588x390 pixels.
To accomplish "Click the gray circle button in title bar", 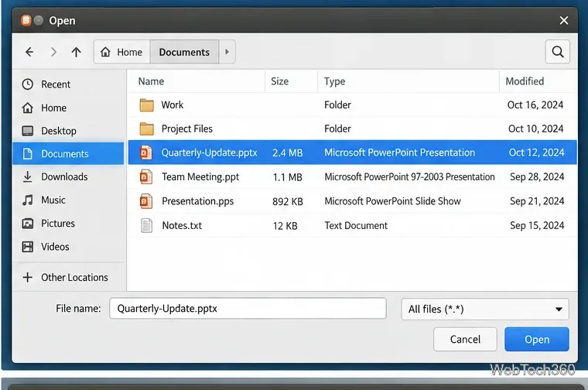I will point(38,20).
